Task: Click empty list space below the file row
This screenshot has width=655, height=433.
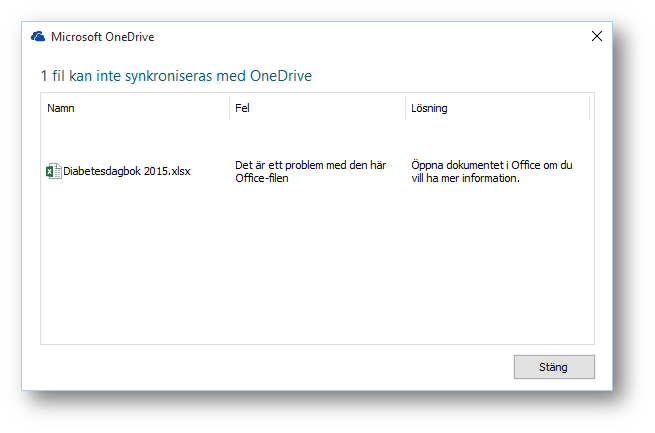Action: coord(300,270)
